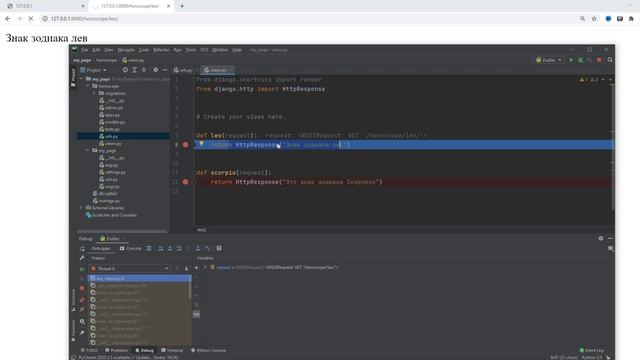Click the Resume Program green icon

coord(82,269)
